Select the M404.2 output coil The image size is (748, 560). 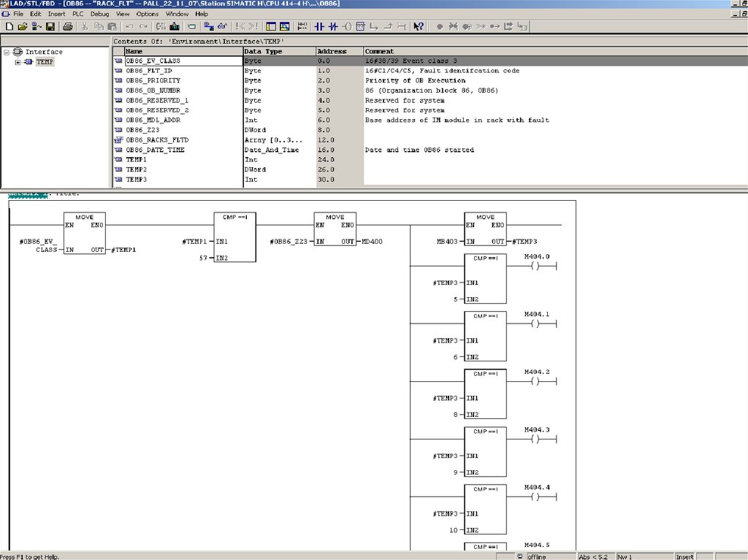click(537, 381)
